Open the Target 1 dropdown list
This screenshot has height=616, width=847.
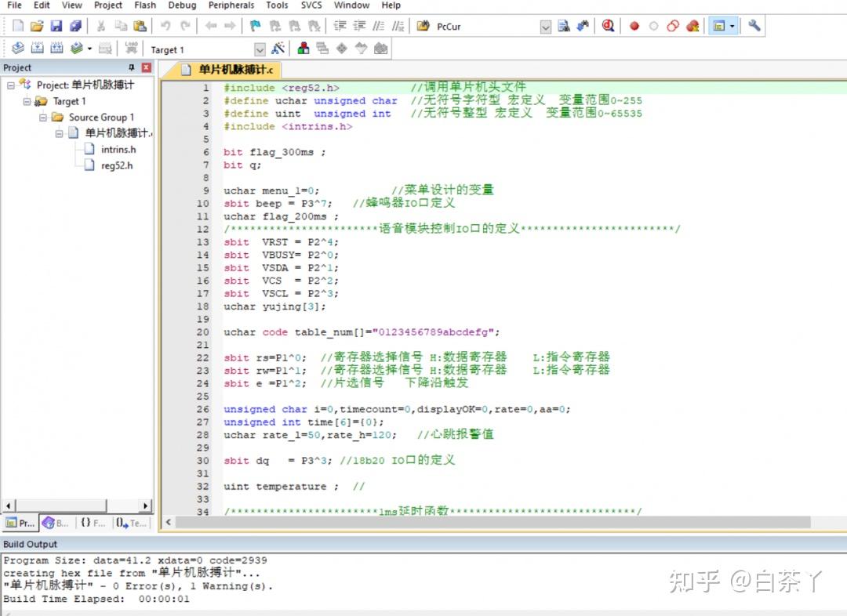pyautogui.click(x=259, y=49)
